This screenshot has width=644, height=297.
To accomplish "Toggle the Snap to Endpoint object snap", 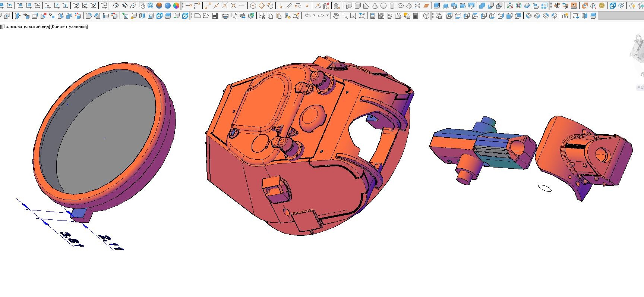I will [208, 6].
